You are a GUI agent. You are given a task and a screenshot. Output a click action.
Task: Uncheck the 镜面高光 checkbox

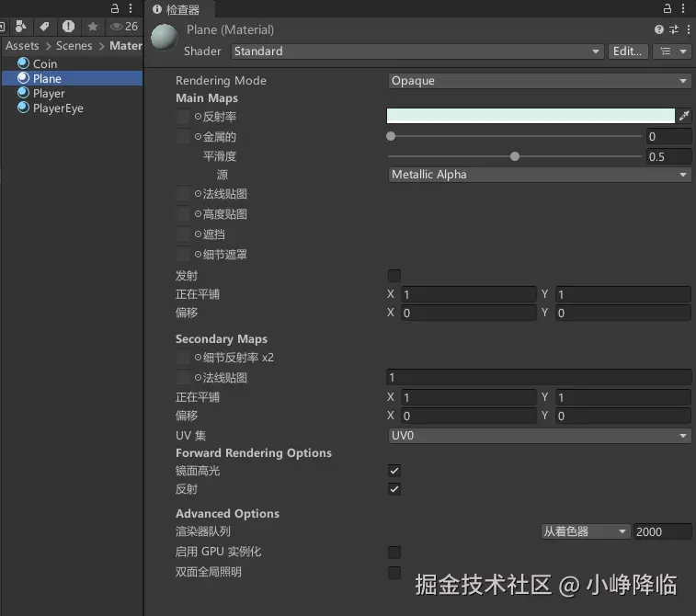pos(394,471)
